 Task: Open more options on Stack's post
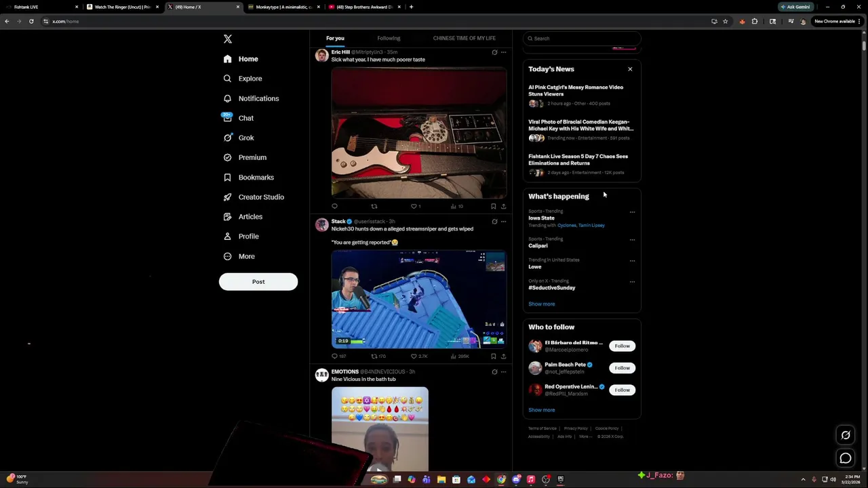503,222
